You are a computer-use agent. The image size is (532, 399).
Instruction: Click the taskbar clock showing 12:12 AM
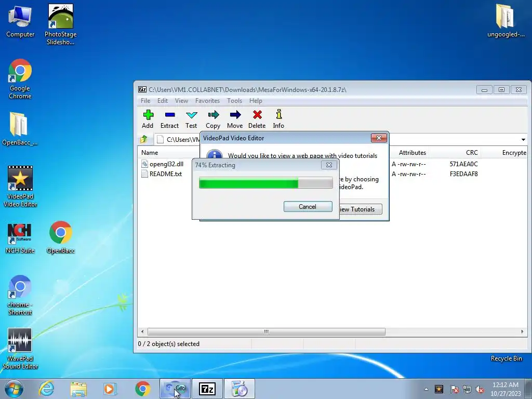coord(505,389)
